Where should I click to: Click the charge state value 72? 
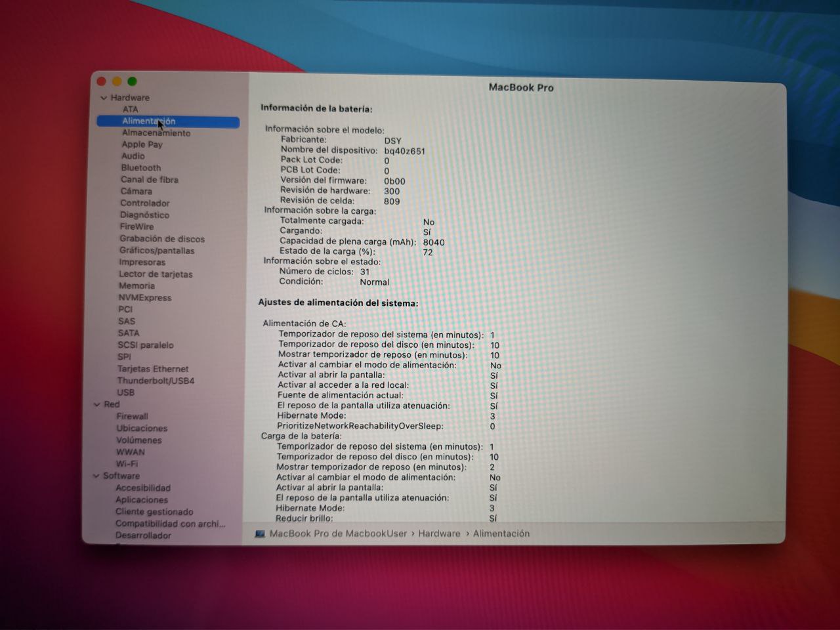(428, 252)
